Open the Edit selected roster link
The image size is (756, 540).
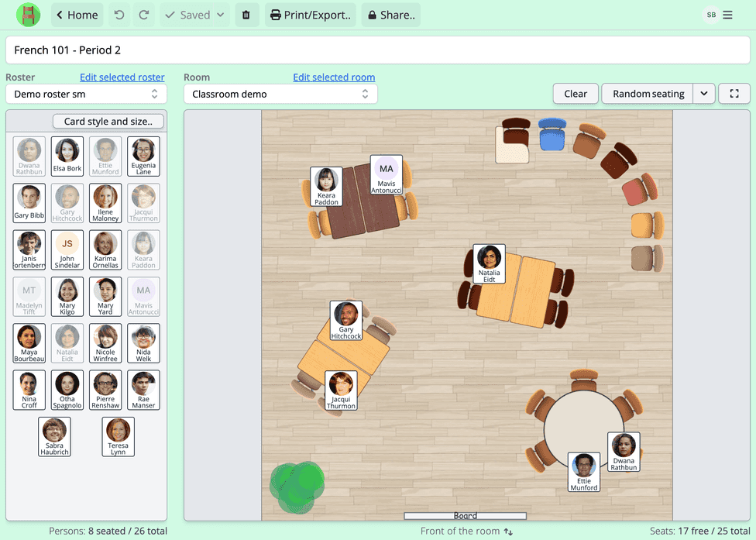122,77
